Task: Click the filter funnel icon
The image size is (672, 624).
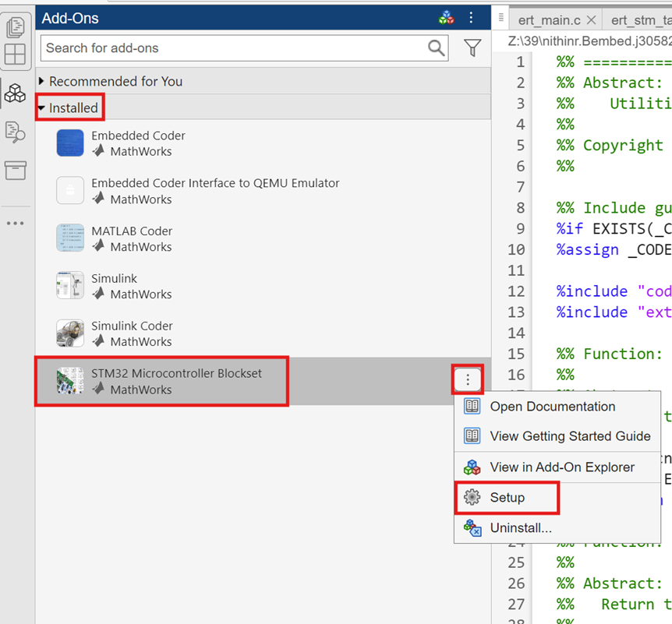Action: point(472,48)
